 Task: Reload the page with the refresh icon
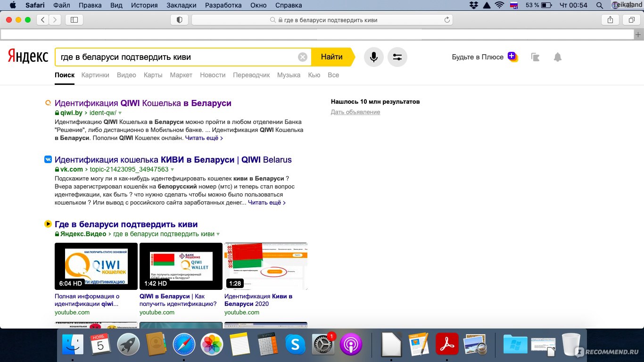point(447,20)
